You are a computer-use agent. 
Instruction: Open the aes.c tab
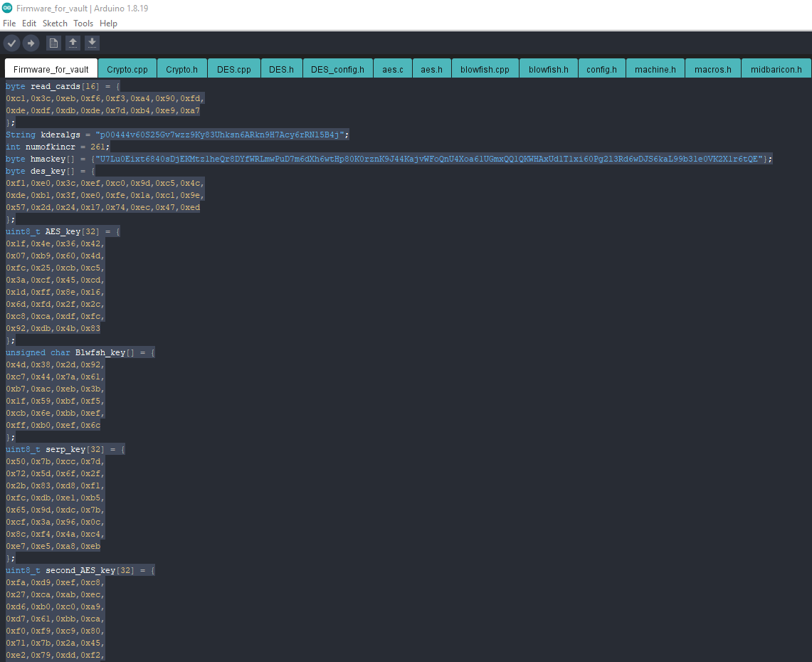[393, 69]
